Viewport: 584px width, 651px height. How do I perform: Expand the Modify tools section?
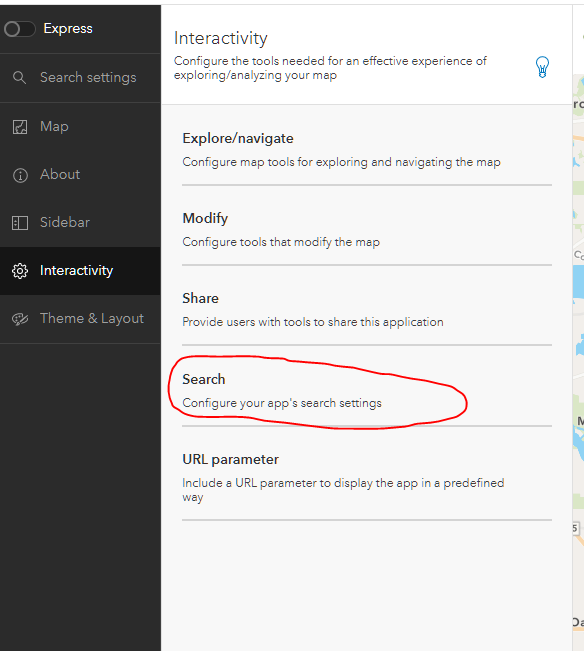(367, 230)
